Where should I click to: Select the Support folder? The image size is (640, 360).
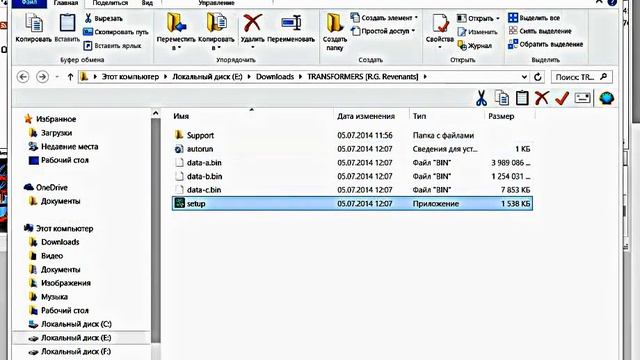click(x=352, y=135)
